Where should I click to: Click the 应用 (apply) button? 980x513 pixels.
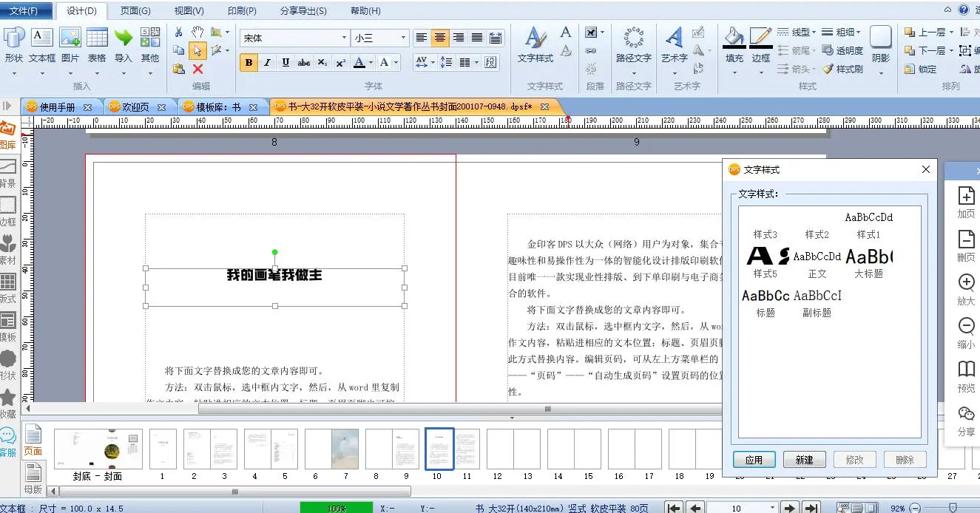[x=754, y=460]
